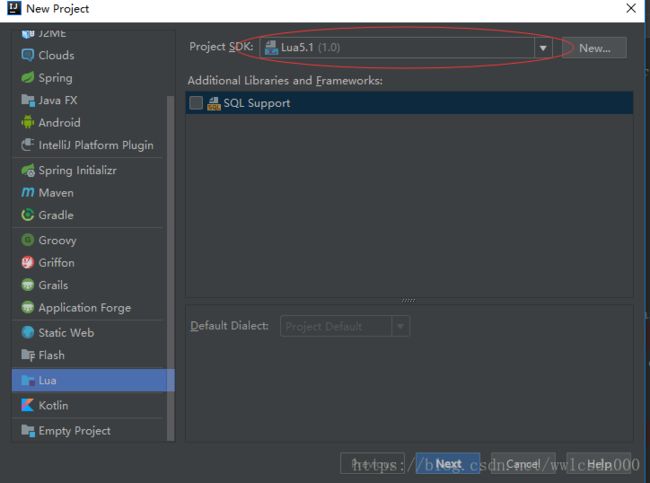Click the New... SDK button
This screenshot has height=483, width=650.
(x=595, y=48)
